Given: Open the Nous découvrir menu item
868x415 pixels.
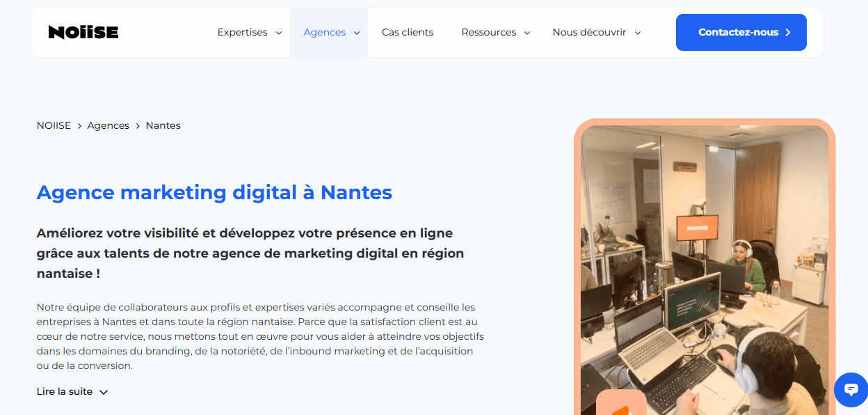Looking at the screenshot, I should [589, 32].
